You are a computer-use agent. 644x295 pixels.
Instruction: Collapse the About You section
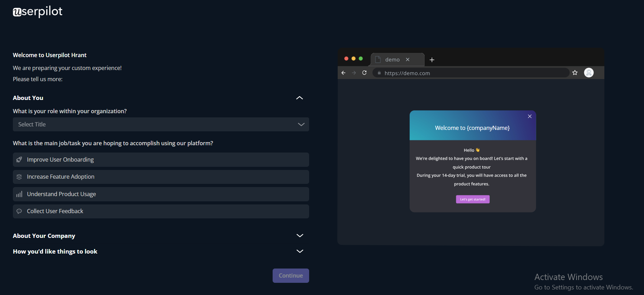(299, 98)
